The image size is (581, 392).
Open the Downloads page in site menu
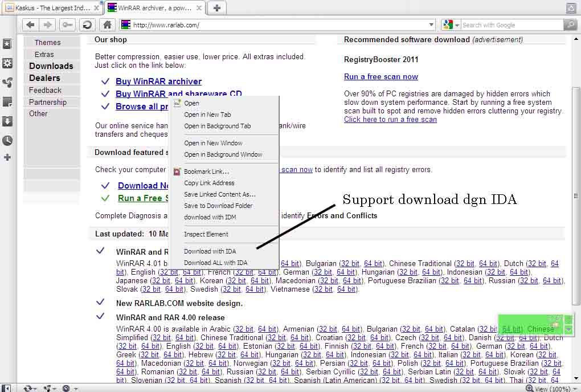pyautogui.click(x=51, y=66)
